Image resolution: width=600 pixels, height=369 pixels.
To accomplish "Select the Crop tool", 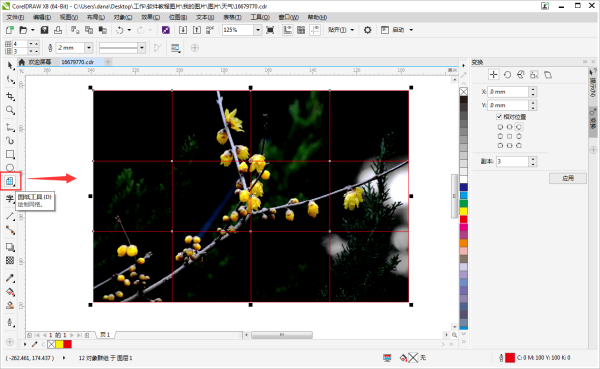I will coord(10,96).
